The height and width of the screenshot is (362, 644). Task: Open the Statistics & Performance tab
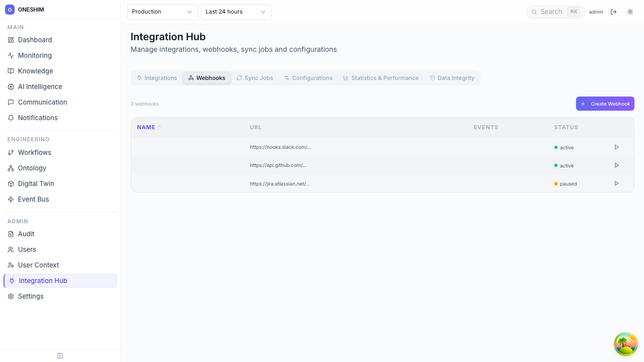pyautogui.click(x=381, y=78)
